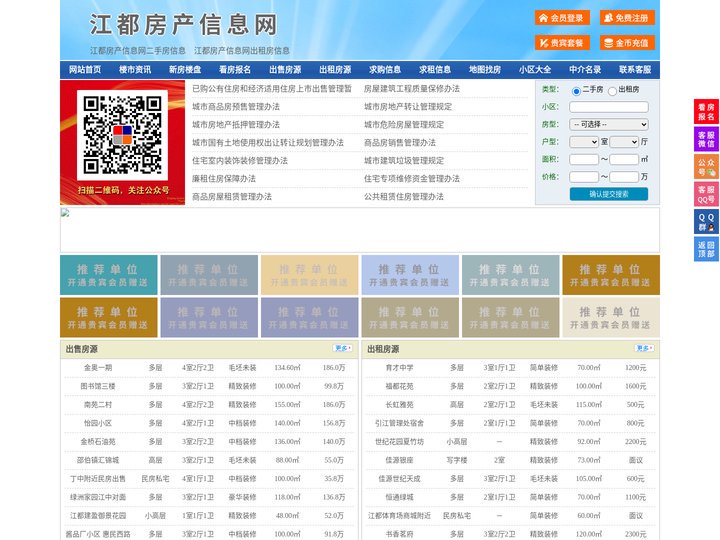Open the 户型 室 dropdown

(584, 142)
